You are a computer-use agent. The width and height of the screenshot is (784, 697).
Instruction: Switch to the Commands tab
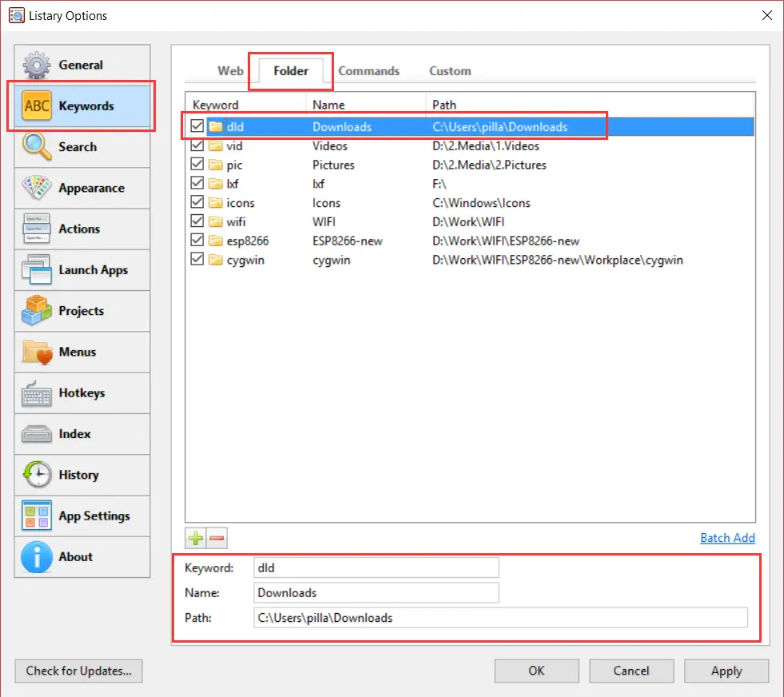click(x=369, y=71)
